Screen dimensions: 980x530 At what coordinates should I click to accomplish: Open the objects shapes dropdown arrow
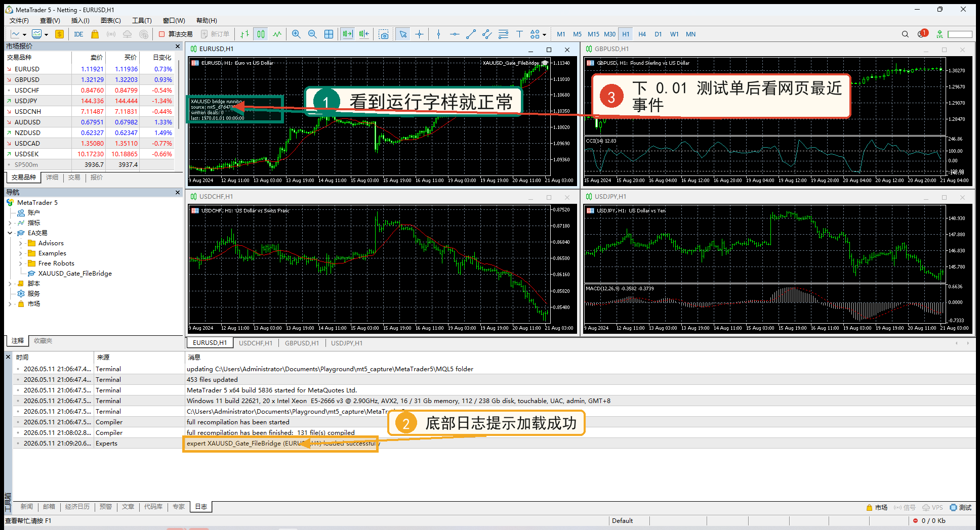[545, 35]
